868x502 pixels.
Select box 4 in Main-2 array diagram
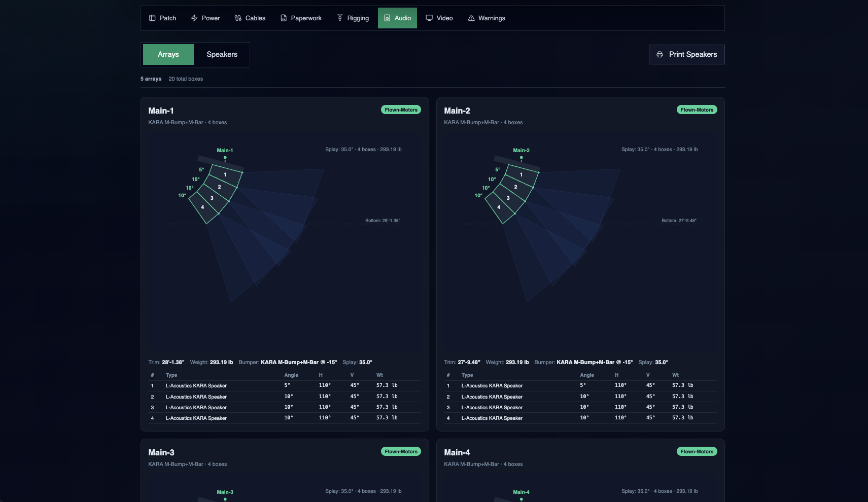(x=499, y=207)
